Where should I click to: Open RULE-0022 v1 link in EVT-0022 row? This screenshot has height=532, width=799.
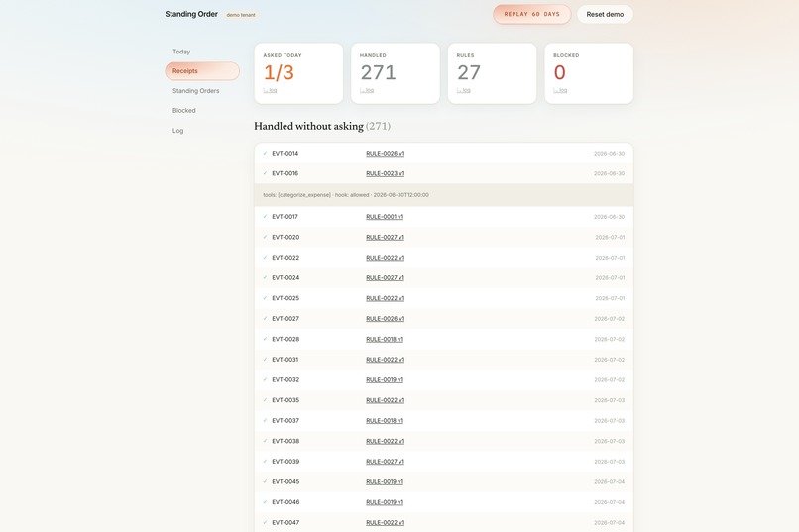(386, 258)
